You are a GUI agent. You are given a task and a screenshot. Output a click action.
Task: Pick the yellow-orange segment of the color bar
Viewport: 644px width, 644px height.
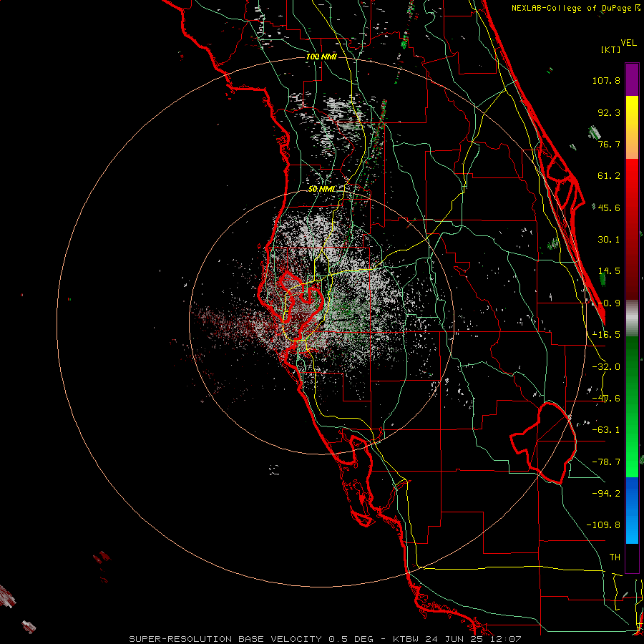pyautogui.click(x=632, y=127)
